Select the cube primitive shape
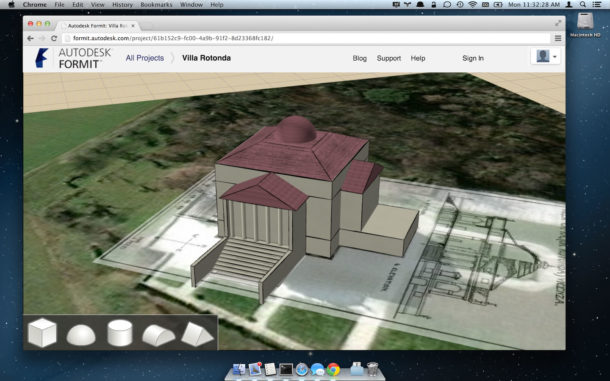Screen dimensions: 610x381 (x=42, y=333)
